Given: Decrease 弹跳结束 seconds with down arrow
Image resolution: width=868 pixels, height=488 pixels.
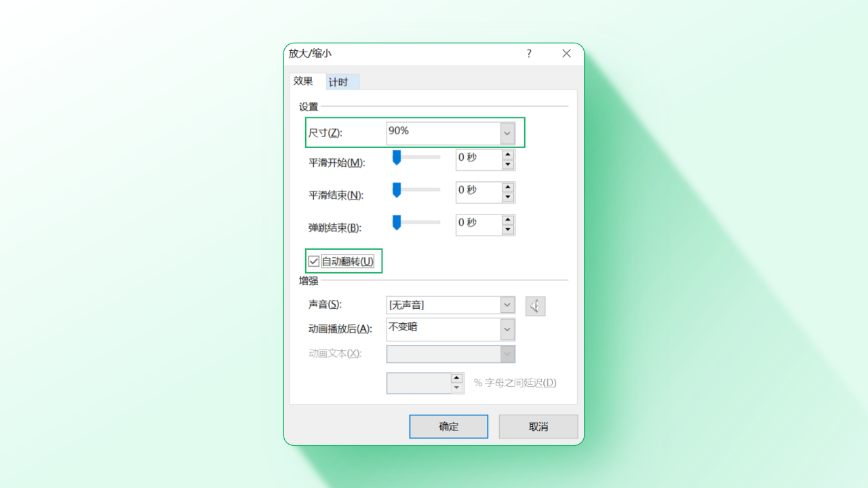Looking at the screenshot, I should [508, 230].
